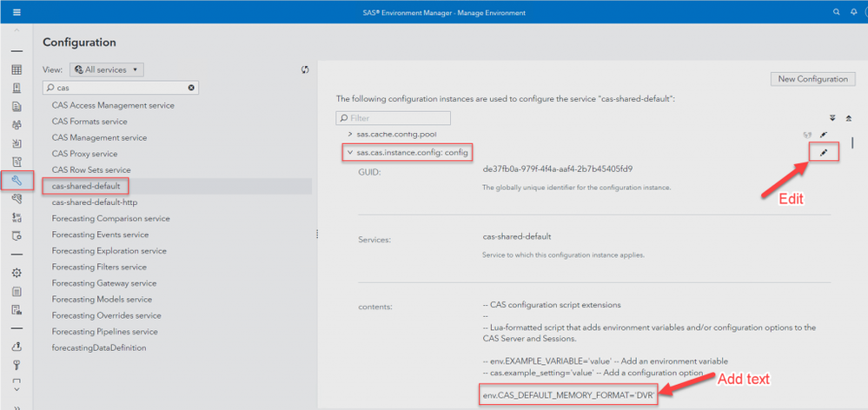Click the edit pencil for sas.cache.config.pool
Viewport: 868px width, 410px height.
tap(824, 135)
